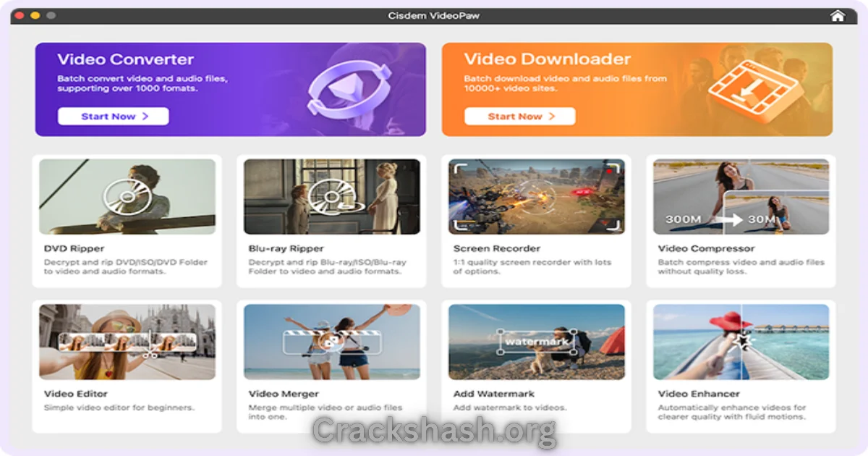Click Start Now under Video Downloader
This screenshot has width=868, height=456.
520,116
